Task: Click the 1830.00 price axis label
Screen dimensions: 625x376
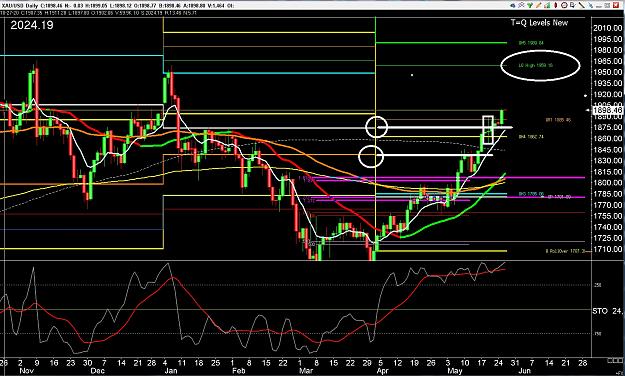Action: click(607, 161)
